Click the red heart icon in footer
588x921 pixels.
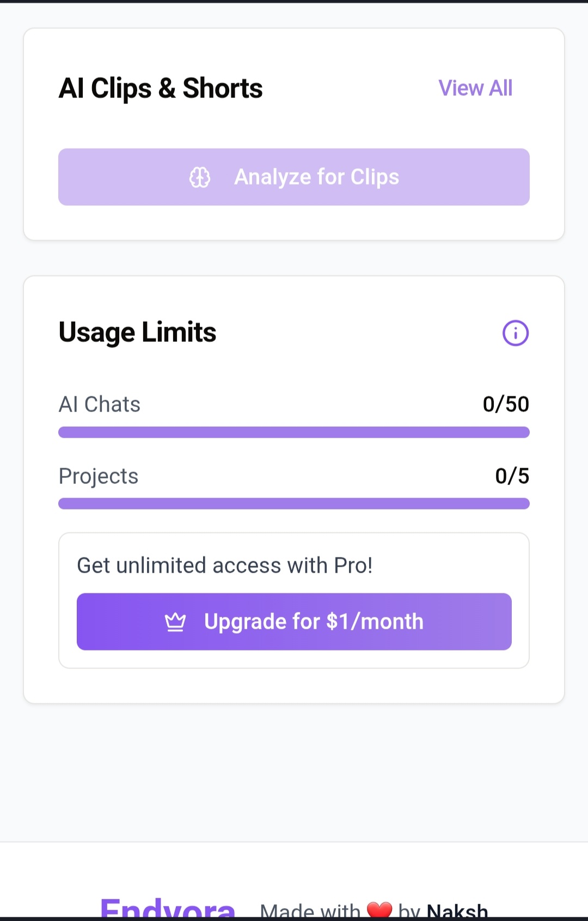click(379, 910)
